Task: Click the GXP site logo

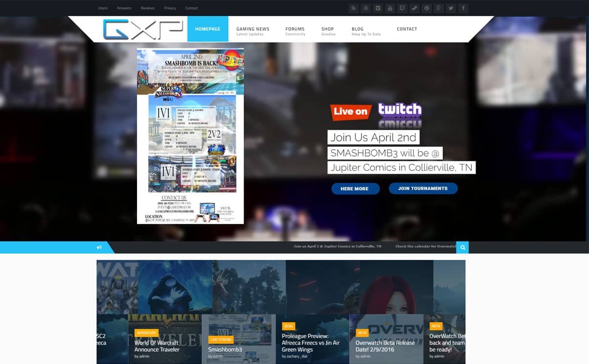Action: (x=143, y=29)
